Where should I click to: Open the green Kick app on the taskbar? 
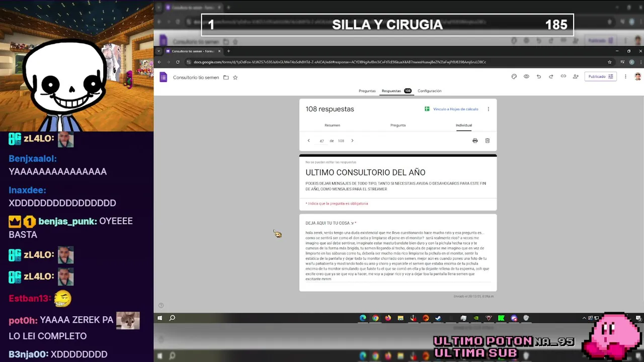501,318
